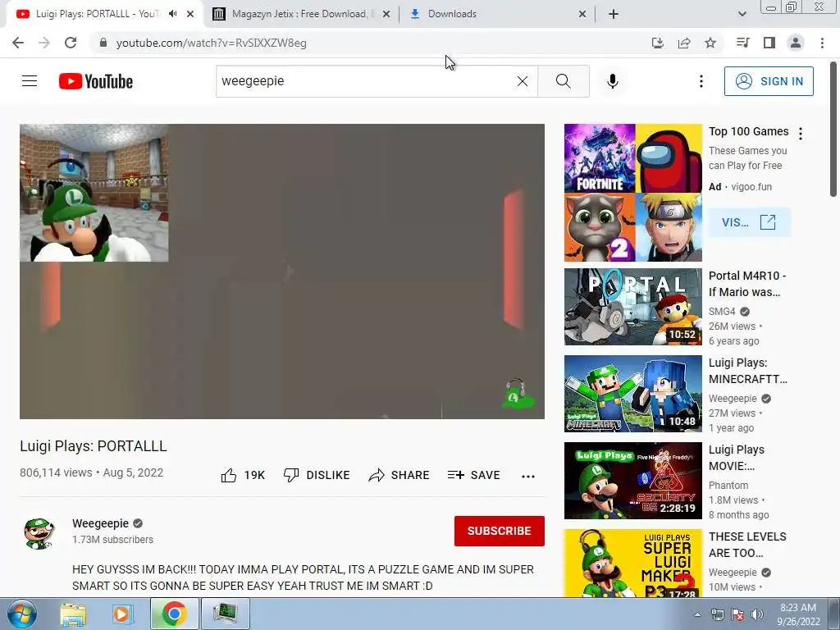Click the install app icon in address bar
Image resolution: width=840 pixels, height=630 pixels.
(657, 43)
